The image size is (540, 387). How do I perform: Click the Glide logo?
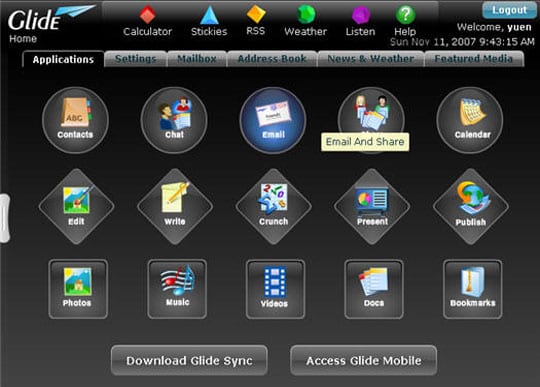(x=51, y=18)
